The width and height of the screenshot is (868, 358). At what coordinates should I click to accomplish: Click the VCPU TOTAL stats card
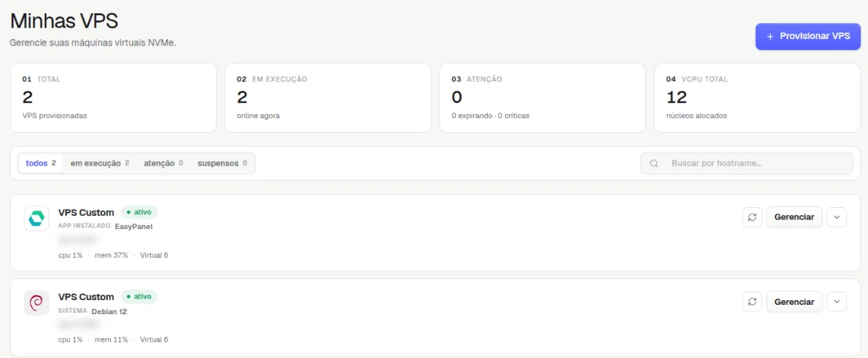(757, 98)
